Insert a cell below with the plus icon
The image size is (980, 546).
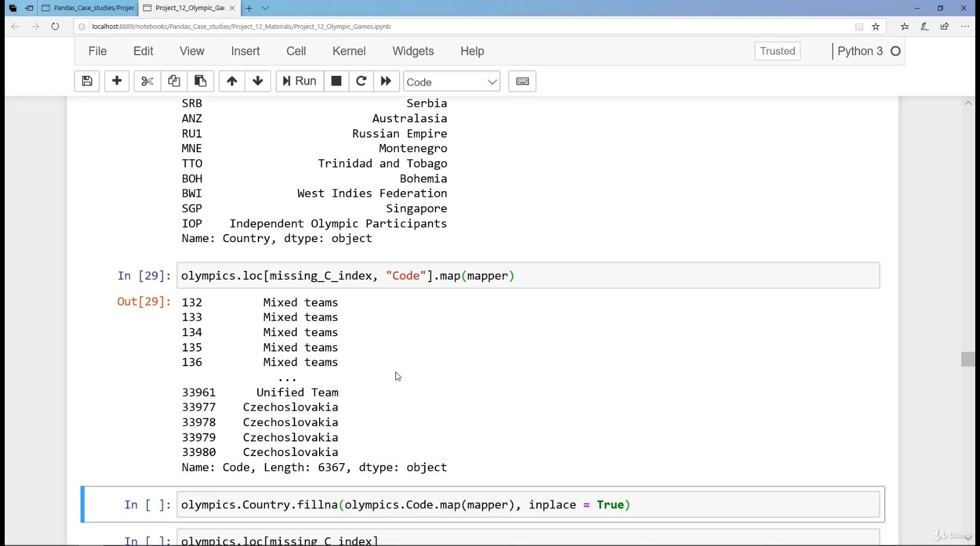point(117,81)
